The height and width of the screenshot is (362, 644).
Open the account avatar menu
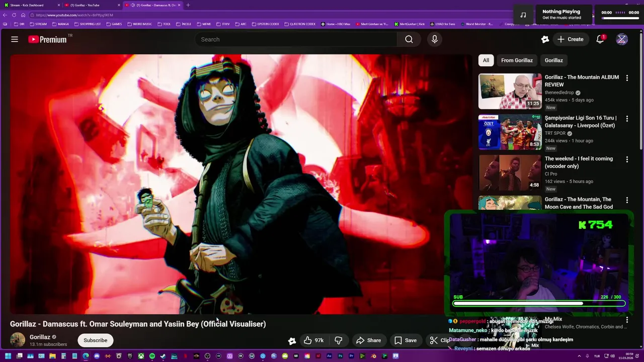pyautogui.click(x=622, y=39)
